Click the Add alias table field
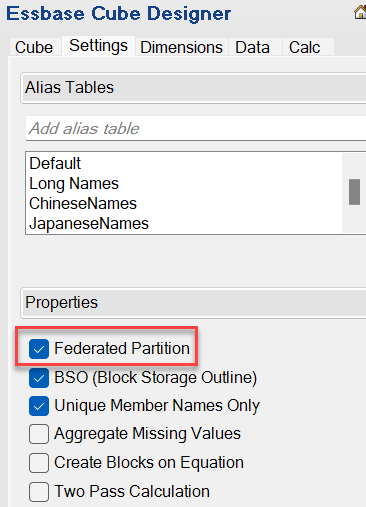Viewport: 366px width, 507px height. 196,128
